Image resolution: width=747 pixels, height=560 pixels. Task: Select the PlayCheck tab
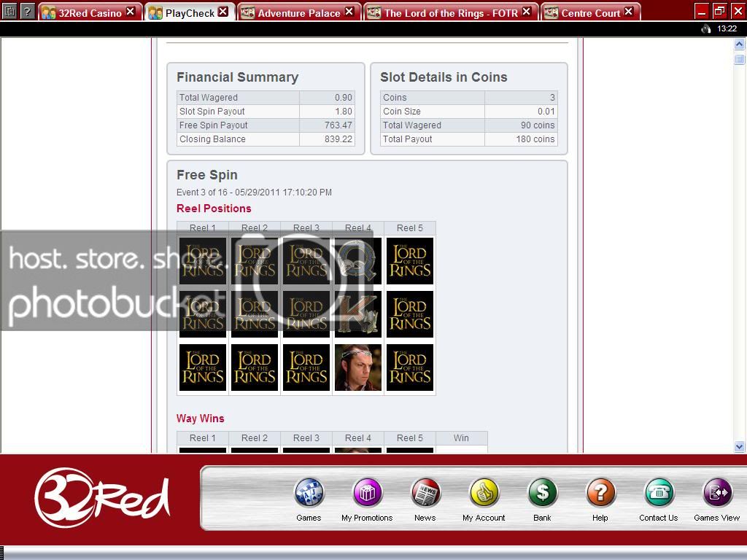coord(189,12)
